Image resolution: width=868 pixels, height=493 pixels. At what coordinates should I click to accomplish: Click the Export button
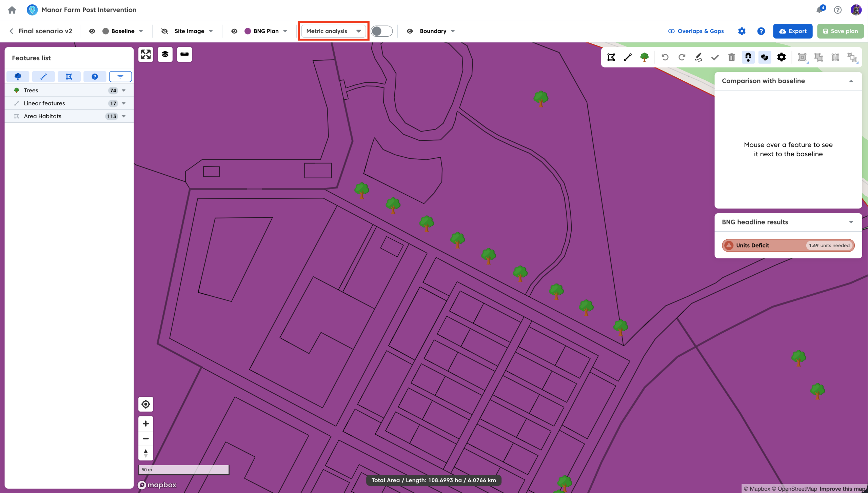[x=792, y=31]
